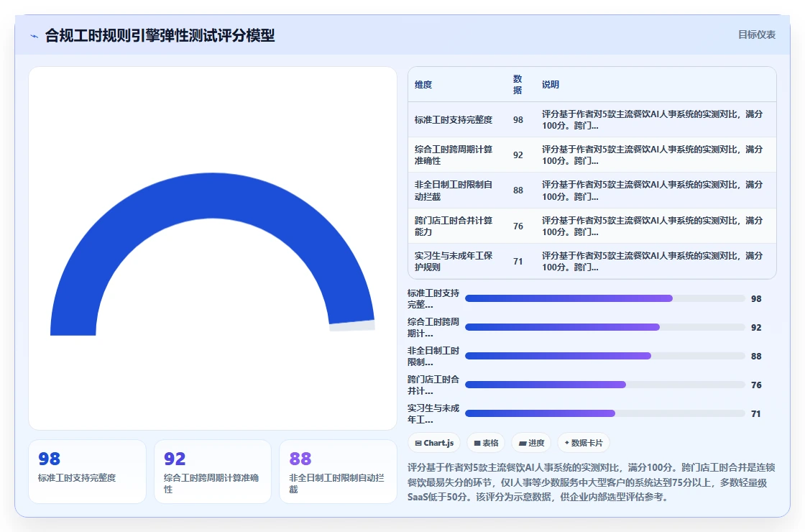Click the 表格 chip

(x=486, y=443)
